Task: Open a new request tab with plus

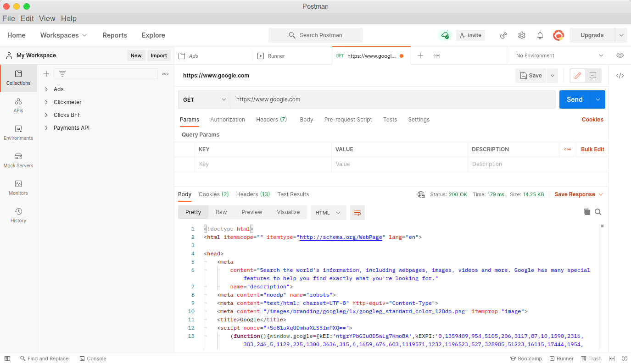Action: pos(420,55)
